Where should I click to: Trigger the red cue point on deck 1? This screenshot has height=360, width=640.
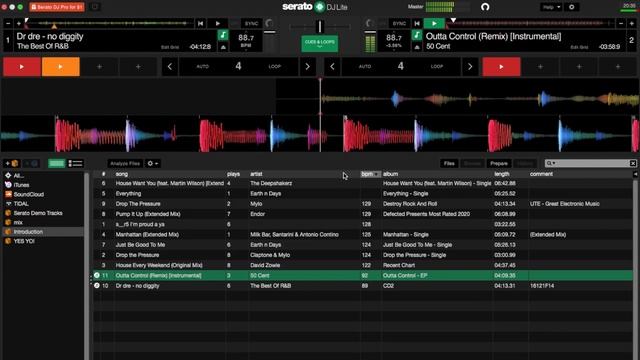22,67
